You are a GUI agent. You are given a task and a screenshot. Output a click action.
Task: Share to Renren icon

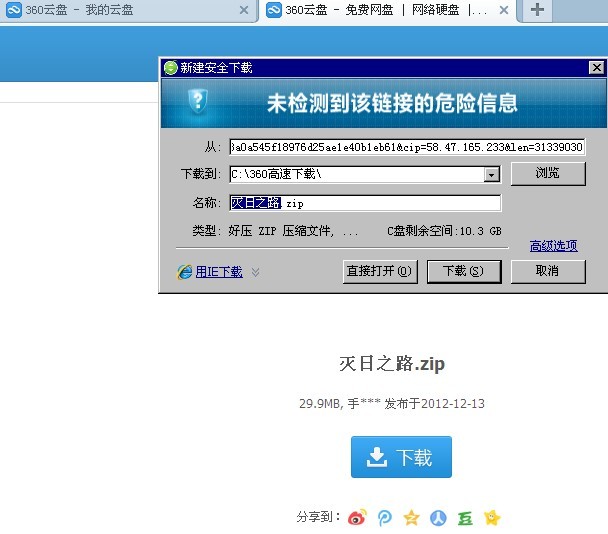[438, 518]
